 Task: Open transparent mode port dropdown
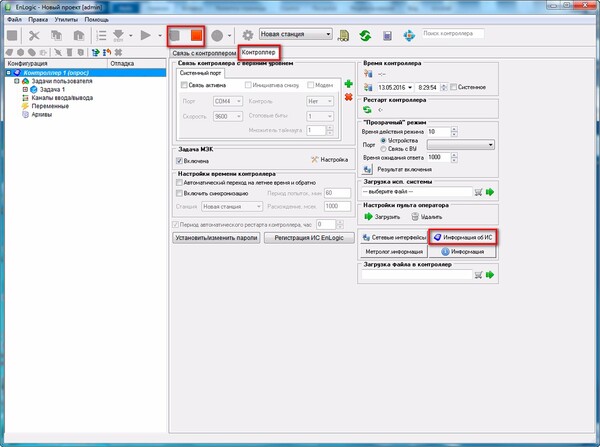[x=461, y=145]
